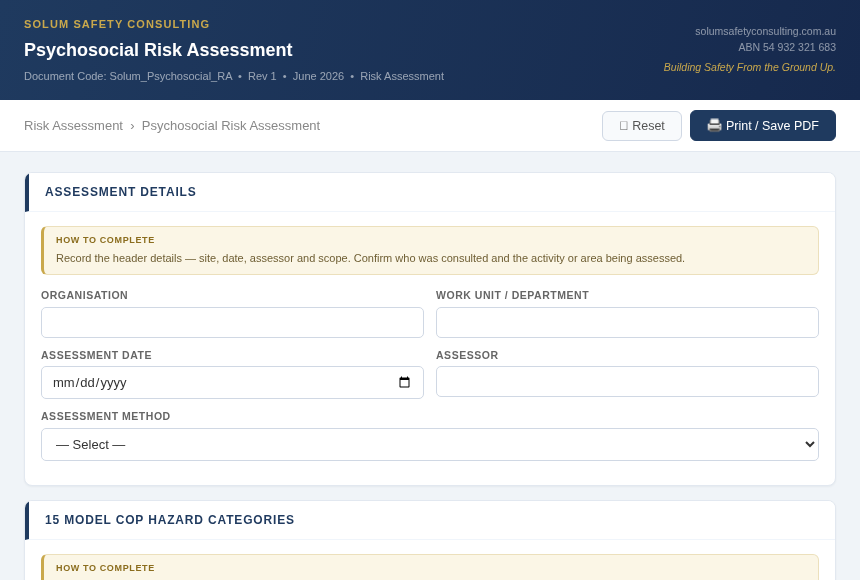Click the ABN 54 932 321 683 text
The width and height of the screenshot is (860, 580).
787,47
